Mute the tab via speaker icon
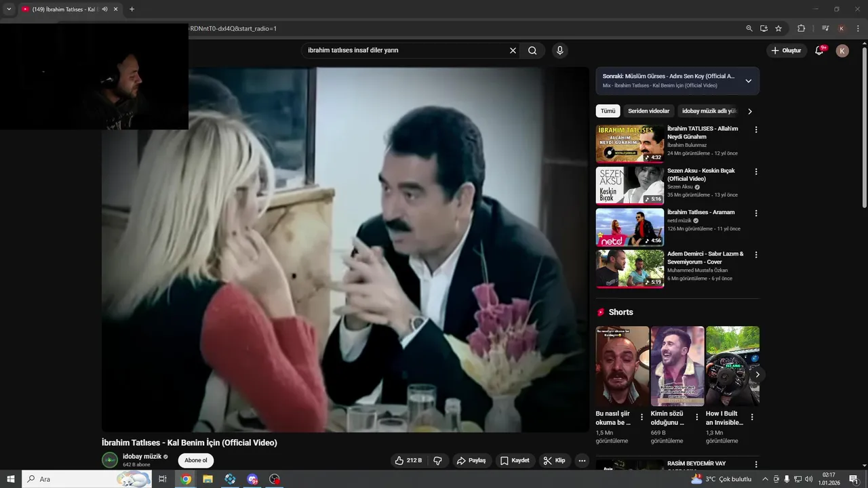 [x=104, y=9]
